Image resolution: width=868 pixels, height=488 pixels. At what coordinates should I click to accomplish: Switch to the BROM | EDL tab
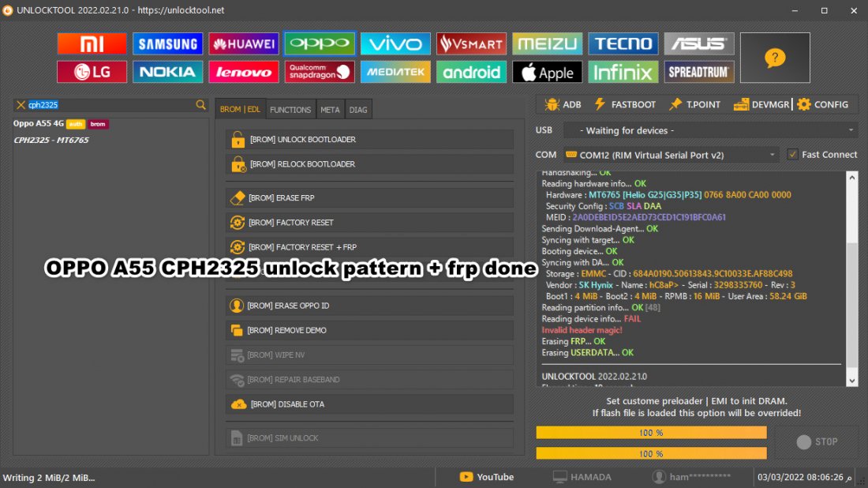(240, 110)
